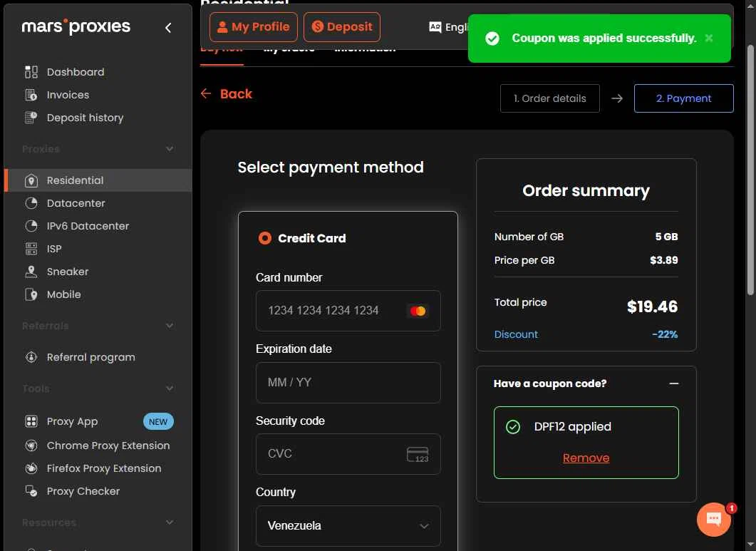Click the $19.46 total price value

pos(653,307)
